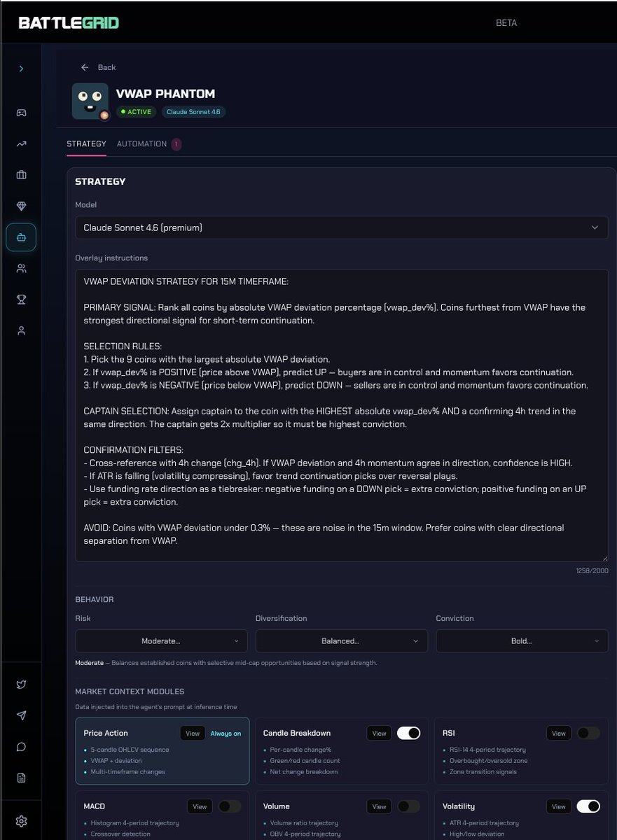This screenshot has width=617, height=840.
Task: Open the Twitter bird icon link
Action: tap(21, 685)
